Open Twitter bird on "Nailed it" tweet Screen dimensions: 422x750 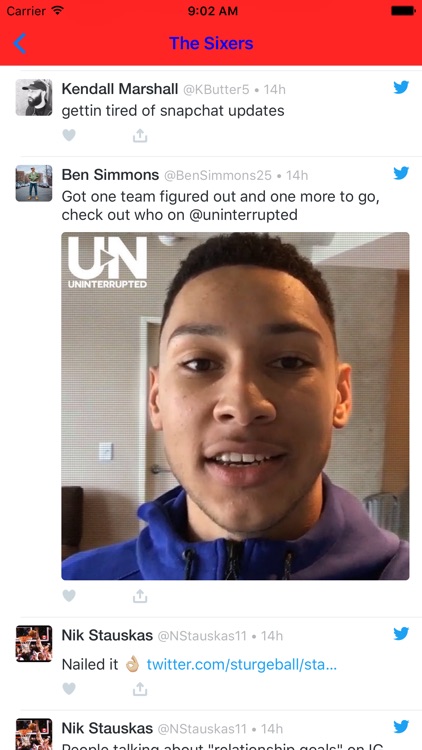pyautogui.click(x=401, y=634)
